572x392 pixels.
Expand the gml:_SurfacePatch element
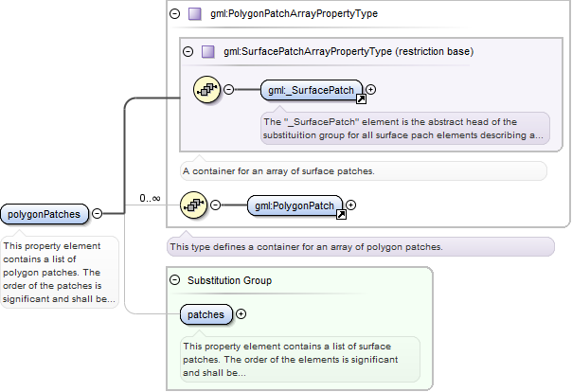370,89
